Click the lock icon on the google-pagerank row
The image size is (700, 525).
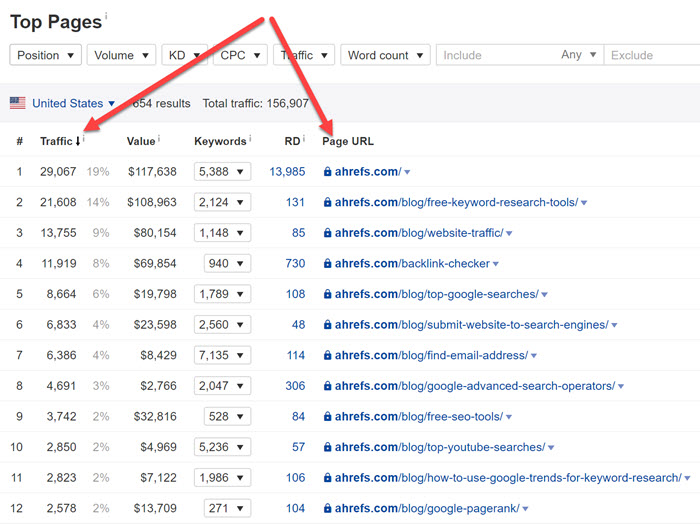pyautogui.click(x=327, y=509)
